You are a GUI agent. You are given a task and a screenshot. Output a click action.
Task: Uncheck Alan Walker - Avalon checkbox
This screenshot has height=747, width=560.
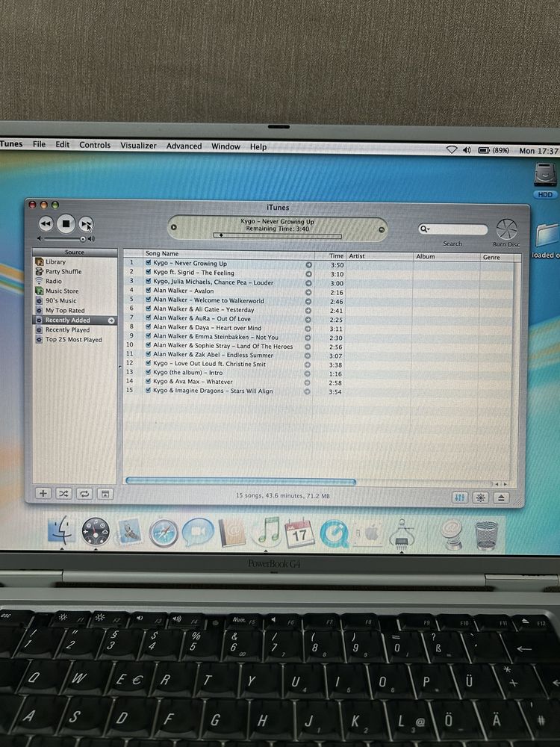[x=149, y=290]
